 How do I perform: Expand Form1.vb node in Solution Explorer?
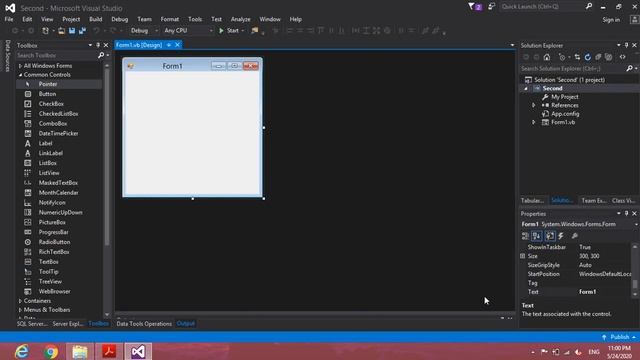tap(533, 122)
